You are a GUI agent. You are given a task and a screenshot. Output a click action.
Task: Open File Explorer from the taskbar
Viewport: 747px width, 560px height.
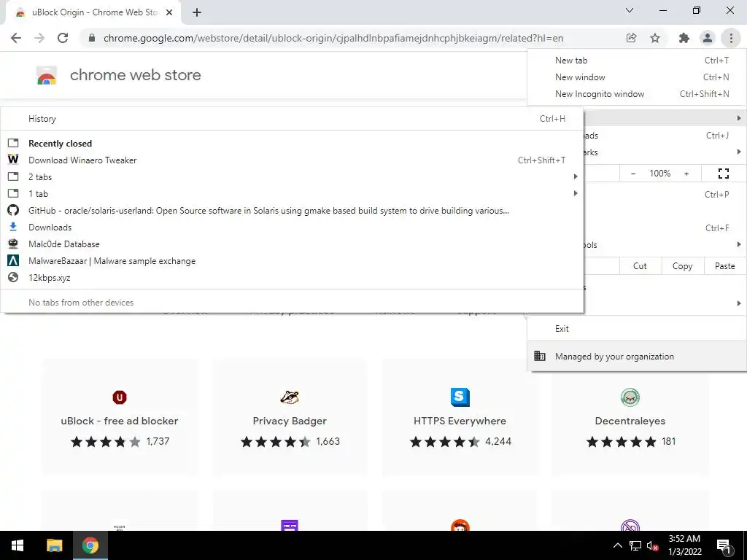pyautogui.click(x=54, y=545)
